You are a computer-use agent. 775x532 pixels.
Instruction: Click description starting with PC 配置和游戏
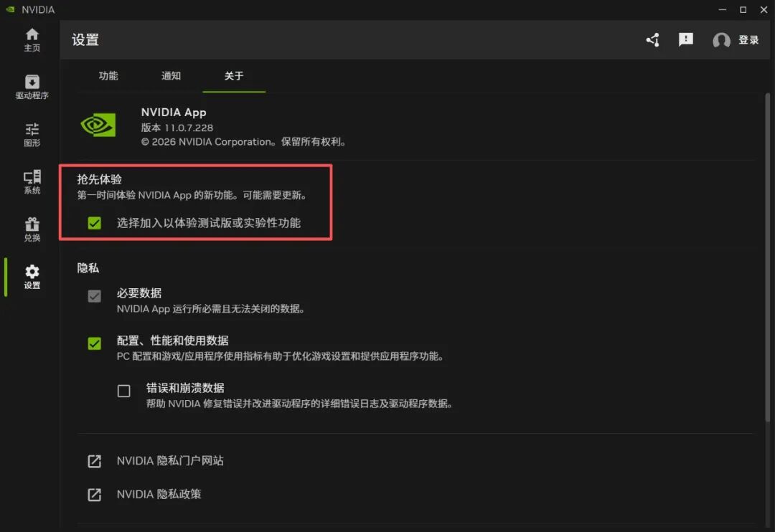click(281, 356)
